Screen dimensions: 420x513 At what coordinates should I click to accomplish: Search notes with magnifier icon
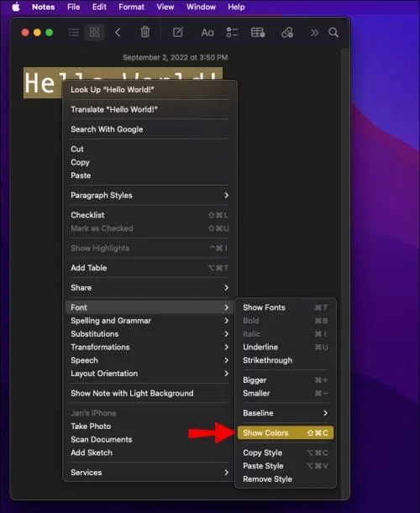333,33
